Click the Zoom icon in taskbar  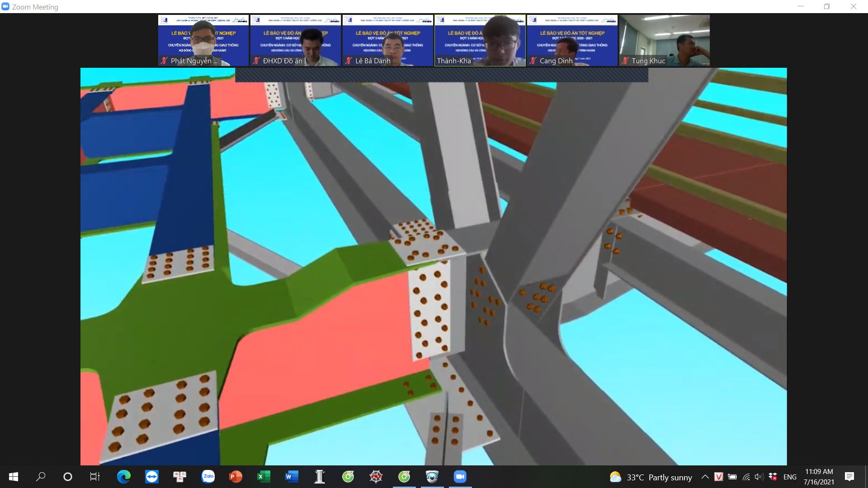coord(460,476)
